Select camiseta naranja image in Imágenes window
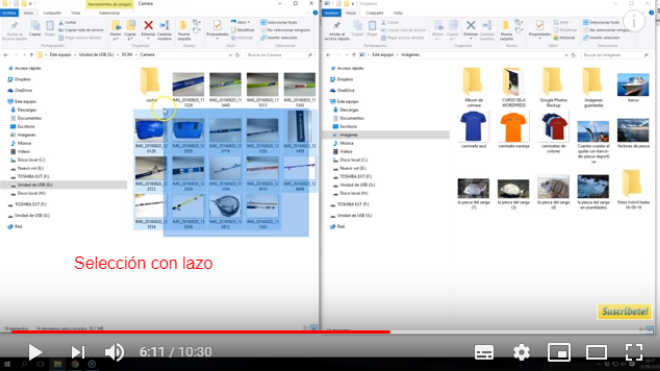The height and width of the screenshot is (371, 660). click(x=514, y=130)
